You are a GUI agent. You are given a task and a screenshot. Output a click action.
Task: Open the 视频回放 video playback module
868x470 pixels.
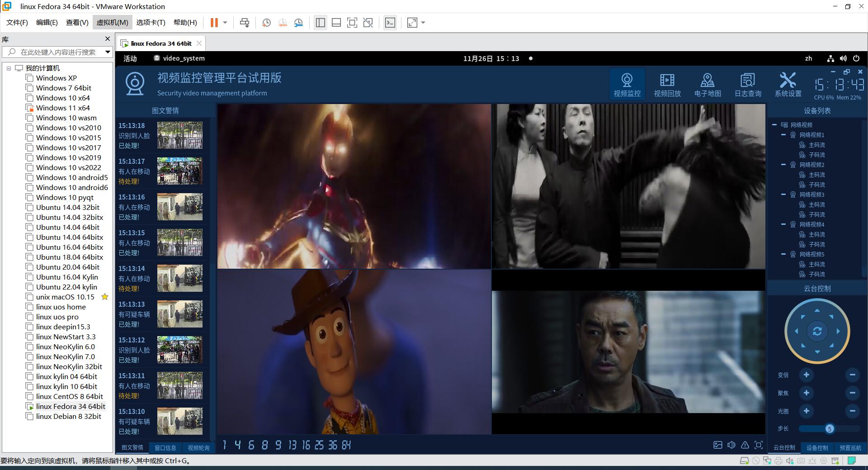click(x=667, y=85)
